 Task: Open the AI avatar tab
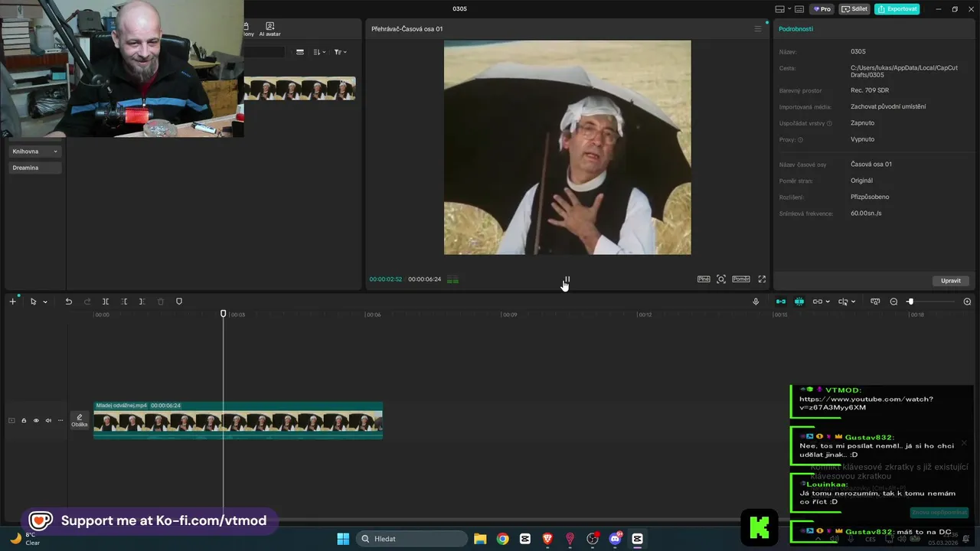tap(269, 29)
